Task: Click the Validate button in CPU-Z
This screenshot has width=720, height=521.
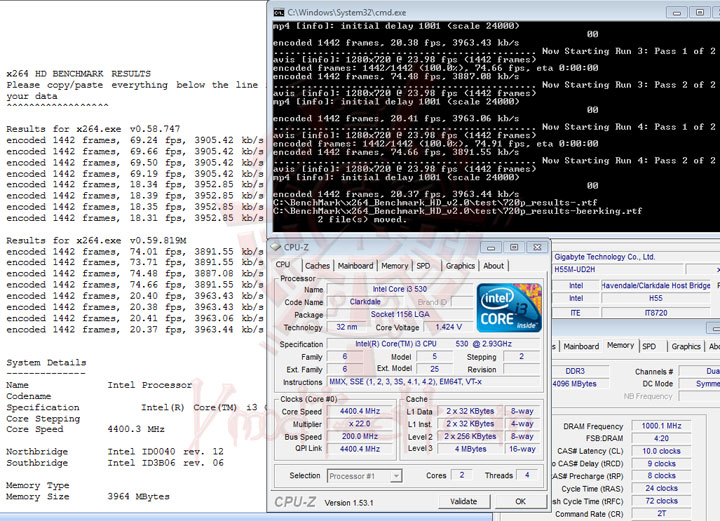Action: 463,501
